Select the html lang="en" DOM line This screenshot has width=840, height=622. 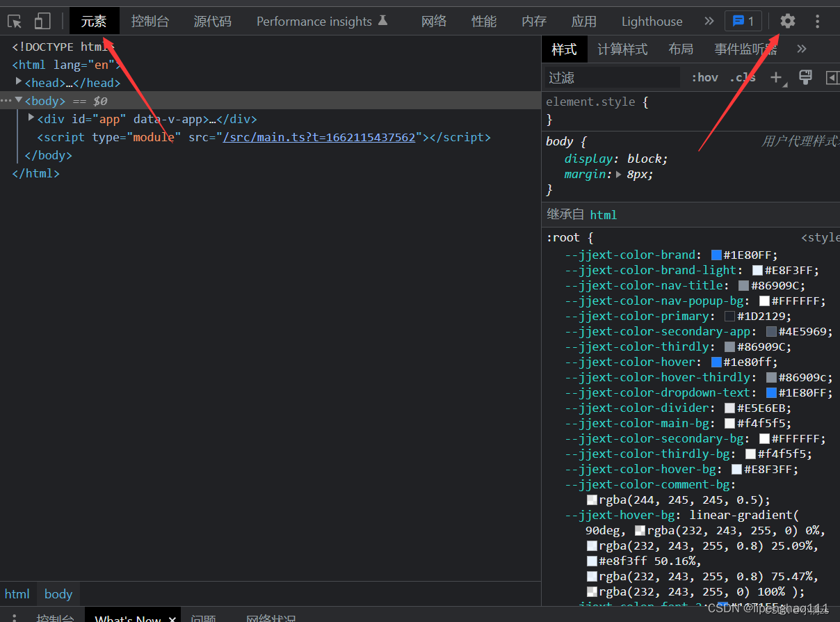67,65
